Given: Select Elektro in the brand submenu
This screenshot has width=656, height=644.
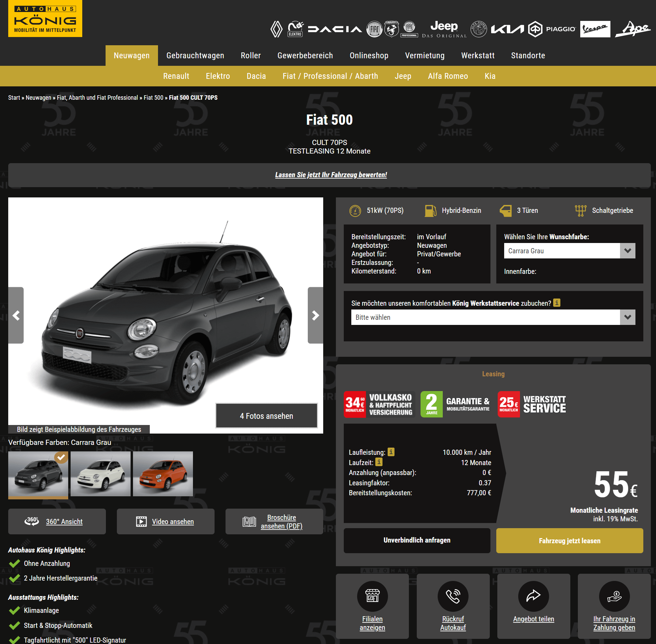Looking at the screenshot, I should point(218,76).
